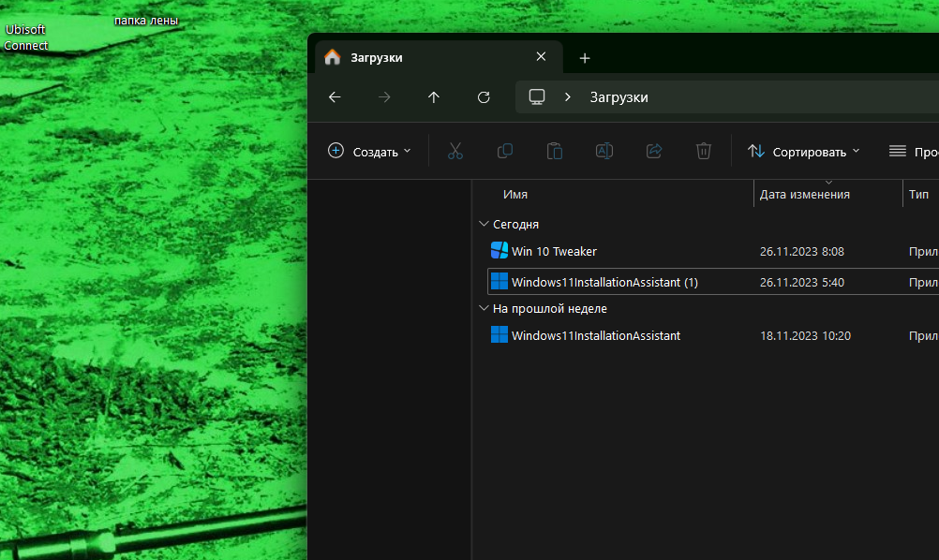
Task: Open the Сортировать dropdown
Action: tap(804, 152)
